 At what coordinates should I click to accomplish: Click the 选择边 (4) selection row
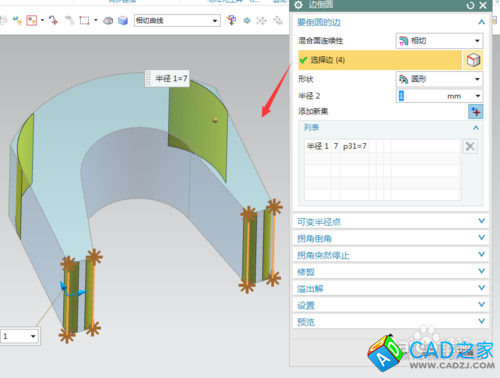380,60
